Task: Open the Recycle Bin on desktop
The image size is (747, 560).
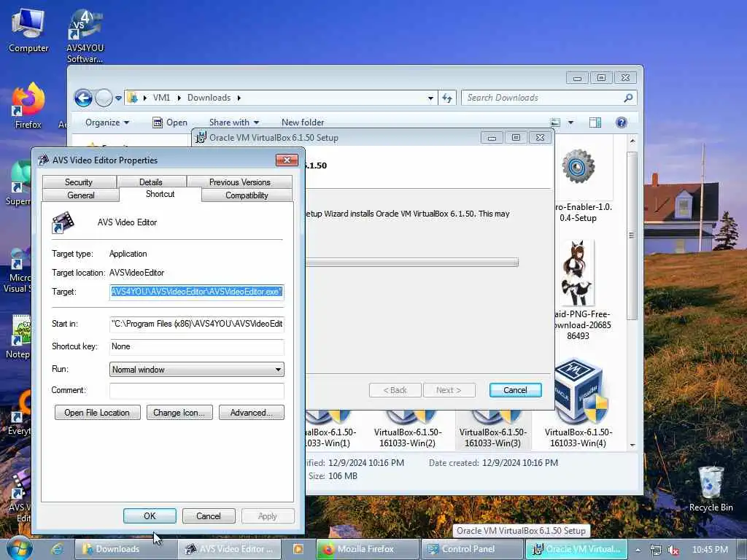Action: [711, 489]
